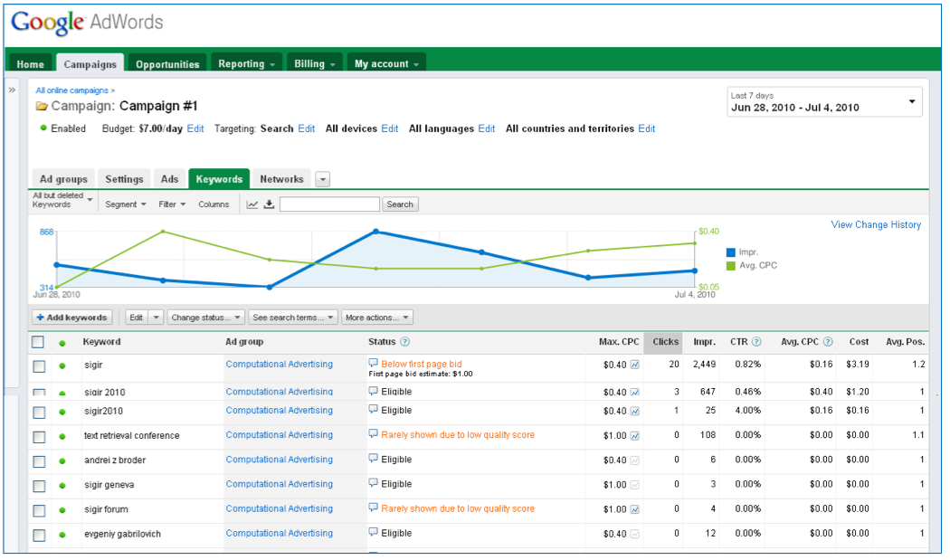Click the download report icon
The height and width of the screenshot is (560, 950).
(x=269, y=204)
